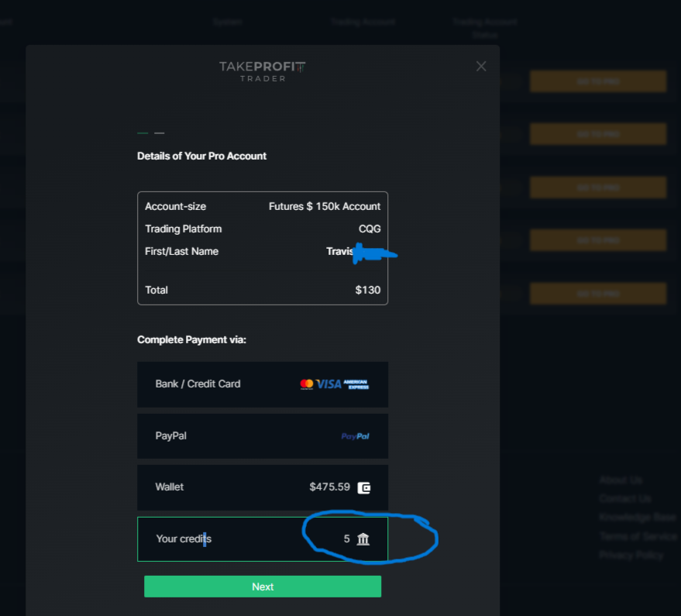This screenshot has width=681, height=616.
Task: Close the Pro Account payment dialog
Action: click(x=481, y=66)
